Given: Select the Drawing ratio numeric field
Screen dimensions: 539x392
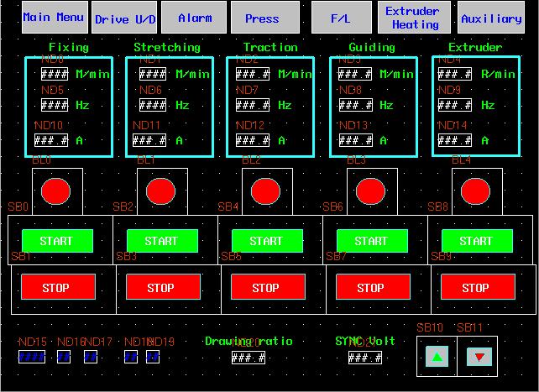Looking at the screenshot, I should (249, 358).
